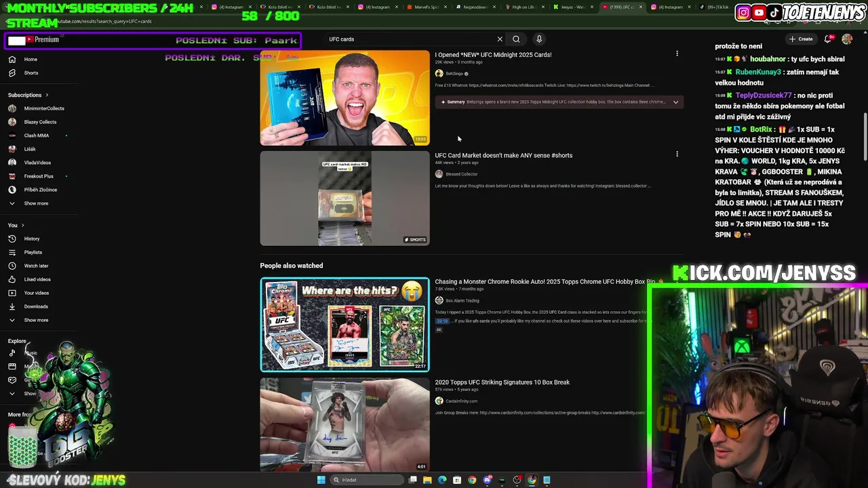
Task: Open the Midnight 2025 Cards video thumbnail
Action: tap(344, 98)
